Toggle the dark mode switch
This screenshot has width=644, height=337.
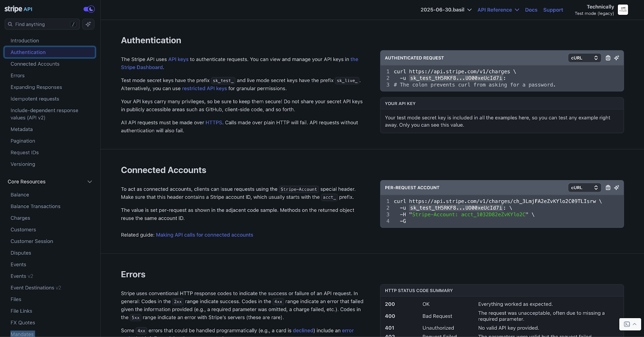coord(89,9)
